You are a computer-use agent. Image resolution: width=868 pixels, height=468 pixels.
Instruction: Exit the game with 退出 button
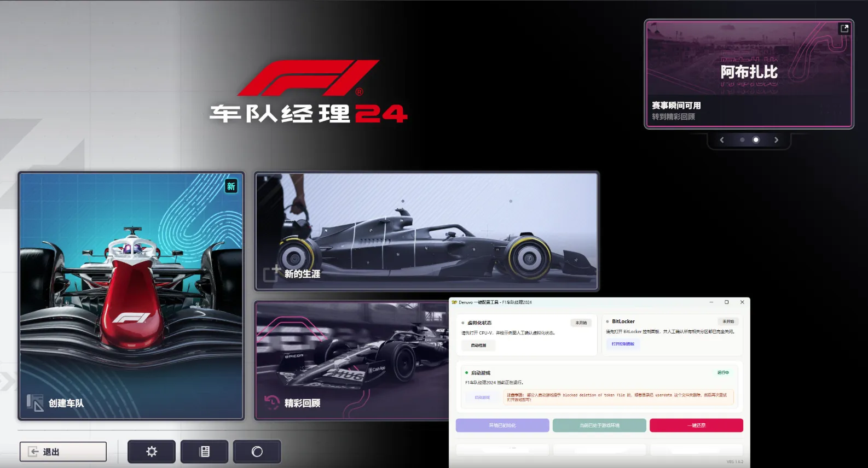(63, 452)
